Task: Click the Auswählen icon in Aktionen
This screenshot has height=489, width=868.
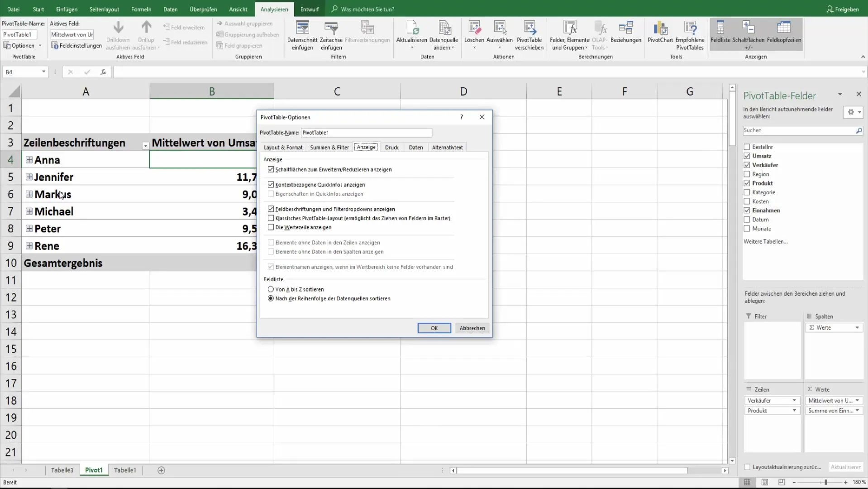Action: (x=500, y=28)
